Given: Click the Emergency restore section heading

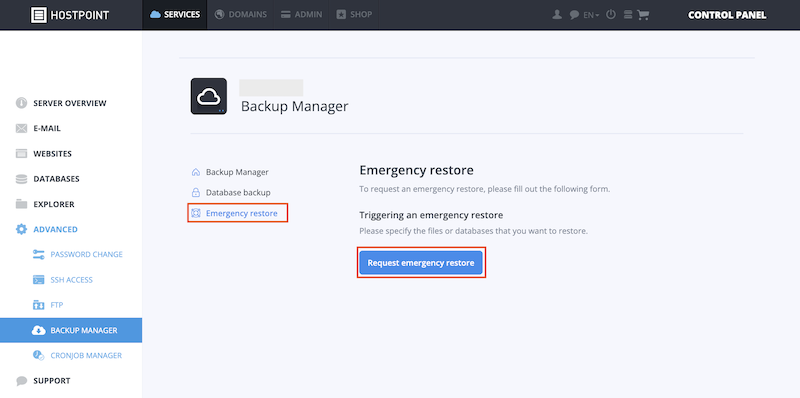Looking at the screenshot, I should pyautogui.click(x=416, y=170).
